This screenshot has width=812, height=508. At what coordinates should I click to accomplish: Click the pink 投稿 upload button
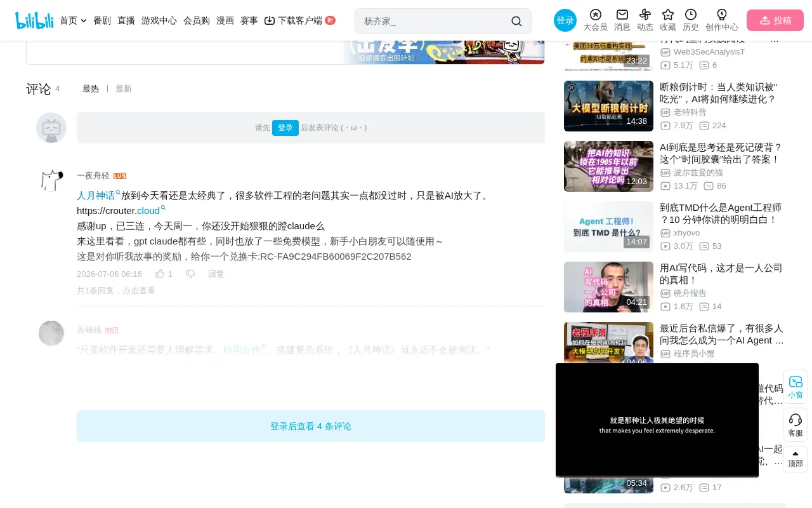775,20
